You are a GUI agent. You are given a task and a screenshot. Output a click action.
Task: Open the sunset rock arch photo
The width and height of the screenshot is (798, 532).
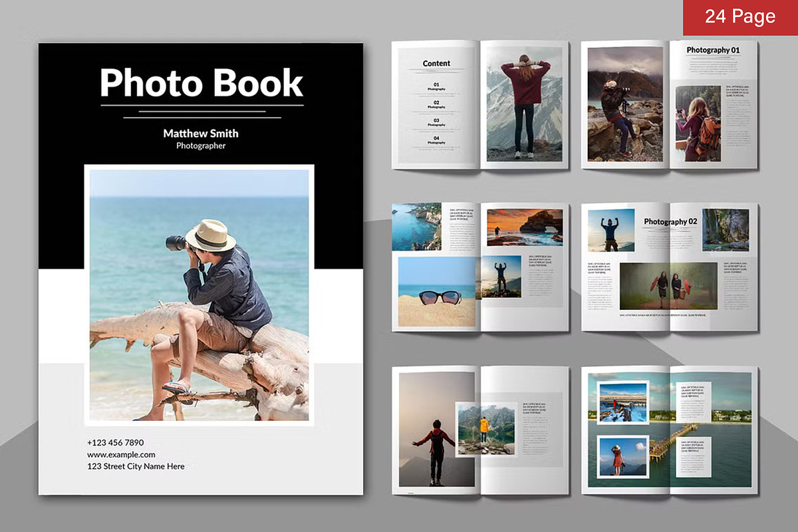coord(525,227)
